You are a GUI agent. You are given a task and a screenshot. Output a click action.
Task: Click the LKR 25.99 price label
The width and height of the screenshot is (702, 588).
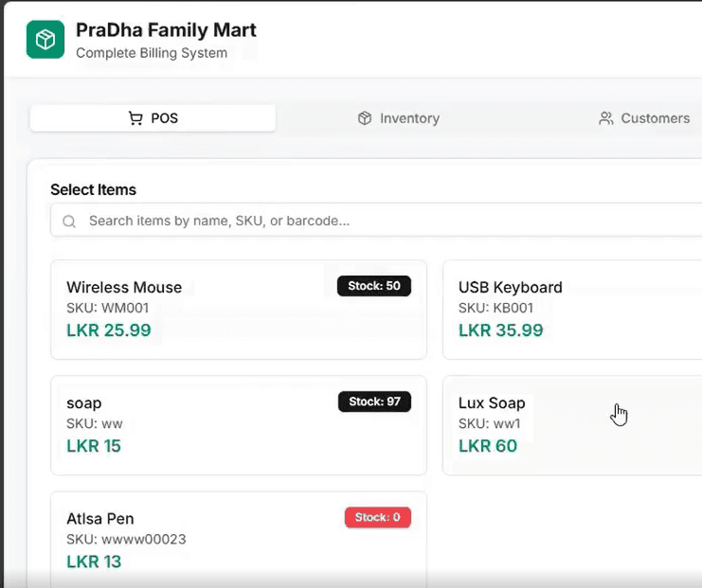point(108,330)
